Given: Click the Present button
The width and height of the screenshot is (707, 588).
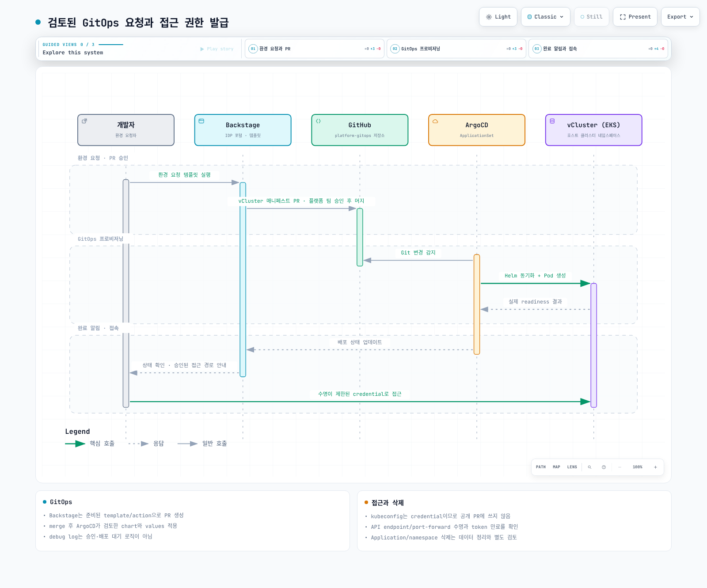Looking at the screenshot, I should tap(635, 17).
